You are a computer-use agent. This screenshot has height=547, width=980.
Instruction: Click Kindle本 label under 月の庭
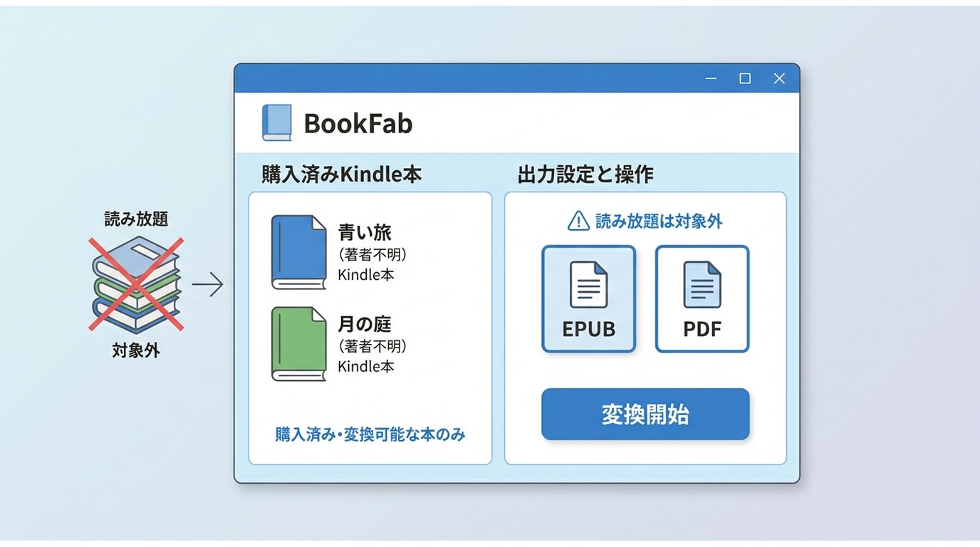coord(366,366)
